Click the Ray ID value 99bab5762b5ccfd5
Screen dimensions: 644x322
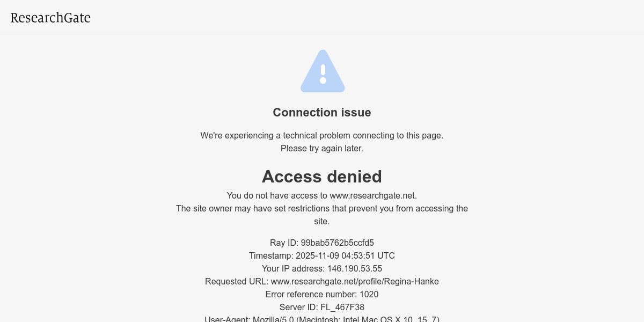click(338, 243)
